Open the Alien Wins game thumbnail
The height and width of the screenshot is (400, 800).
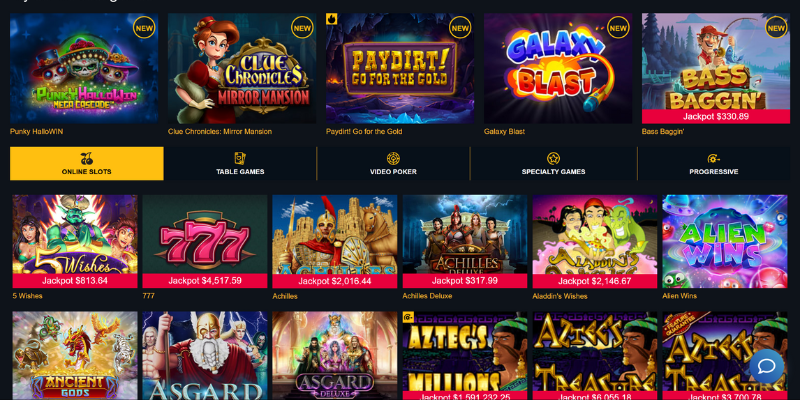(724, 241)
